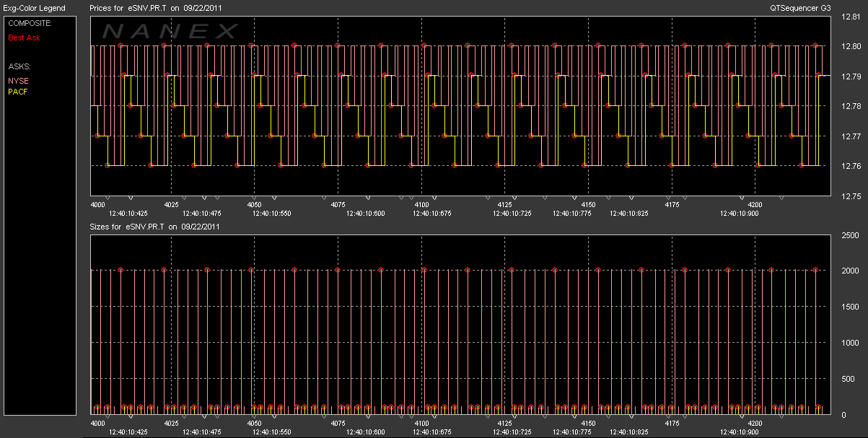Click sequence label 4100 under Prices chart
The height and width of the screenshot is (438, 868).
421,204
